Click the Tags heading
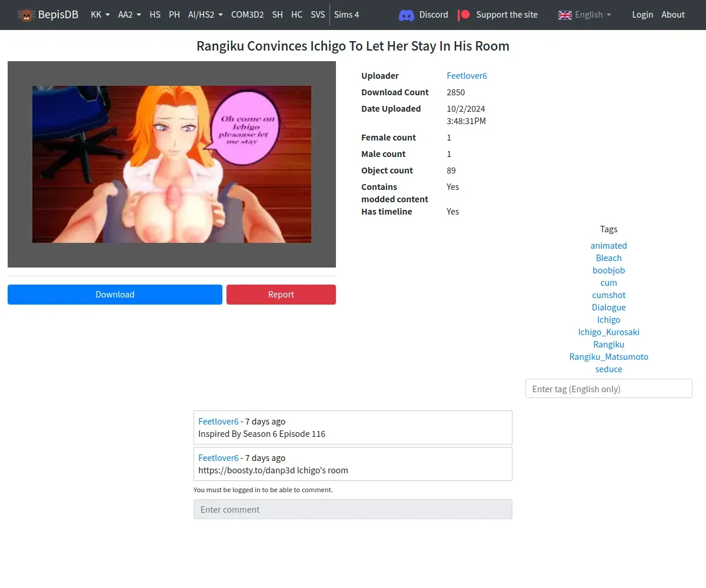The height and width of the screenshot is (588, 706). point(609,229)
